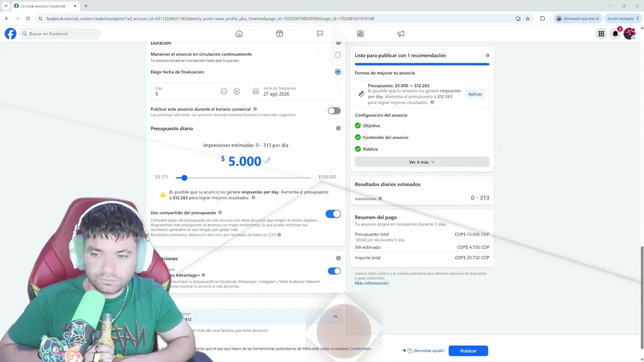644x362 pixels.
Task: Edit the daily budget with the pencil icon
Action: pyautogui.click(x=268, y=160)
